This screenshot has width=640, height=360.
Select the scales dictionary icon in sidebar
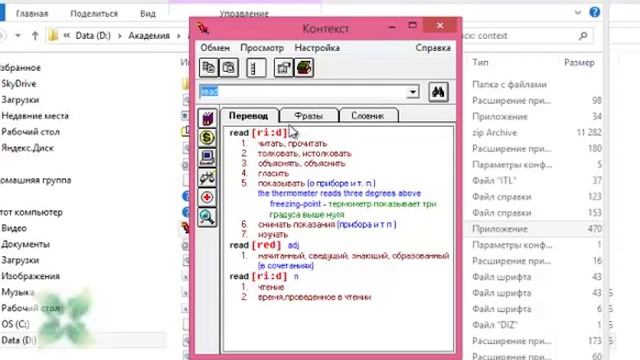(207, 178)
